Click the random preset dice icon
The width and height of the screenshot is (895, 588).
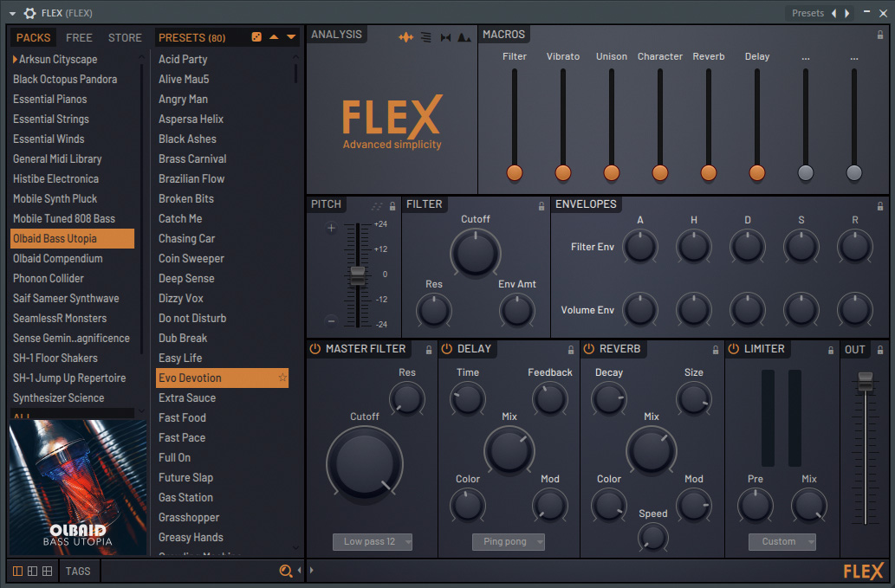point(256,37)
